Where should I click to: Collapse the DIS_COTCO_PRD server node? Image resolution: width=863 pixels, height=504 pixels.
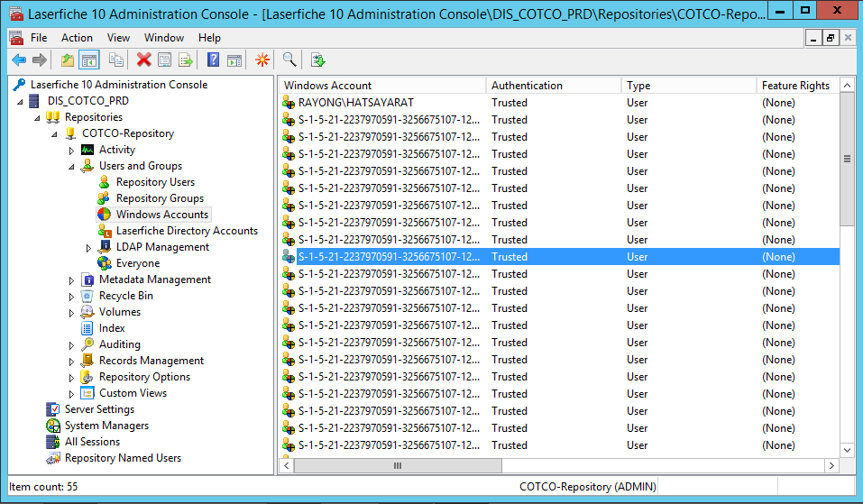[x=20, y=102]
